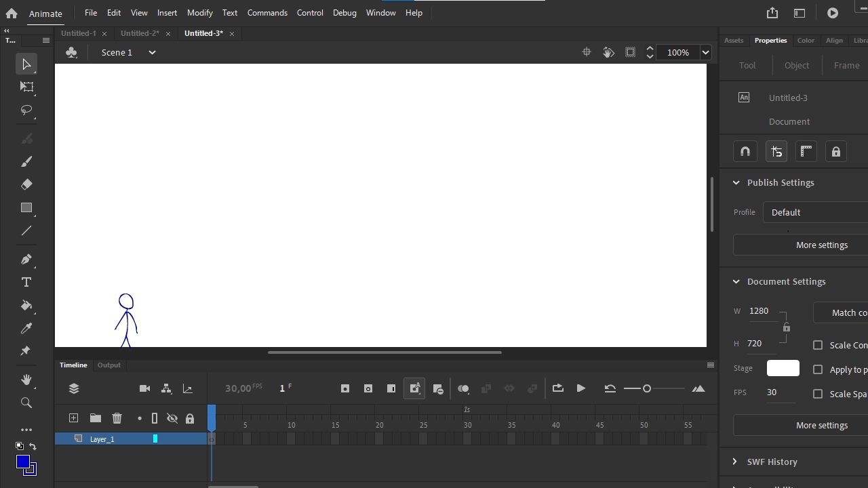The width and height of the screenshot is (868, 488).
Task: Toggle show or hide all layers
Action: (x=172, y=418)
